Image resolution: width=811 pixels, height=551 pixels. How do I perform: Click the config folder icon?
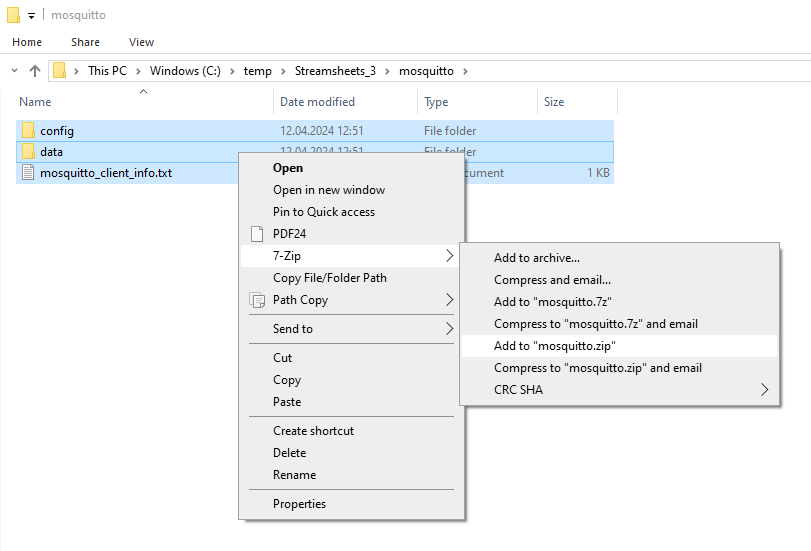tap(28, 131)
